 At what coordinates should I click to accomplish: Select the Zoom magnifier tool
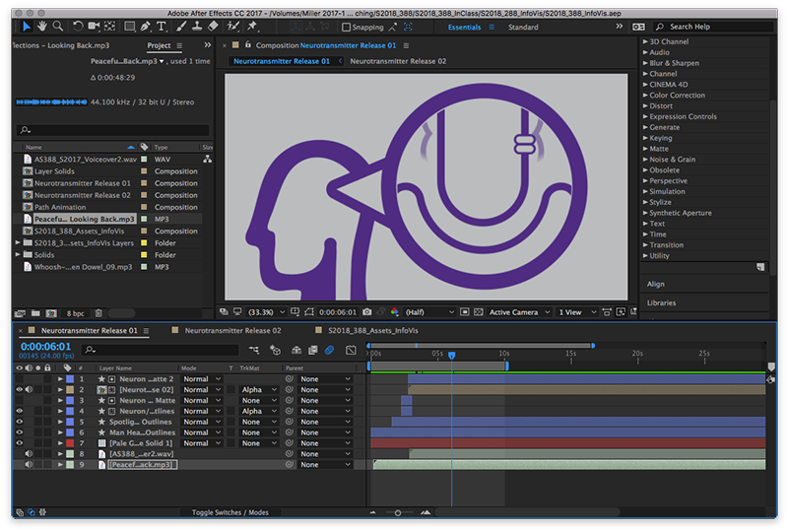click(58, 27)
